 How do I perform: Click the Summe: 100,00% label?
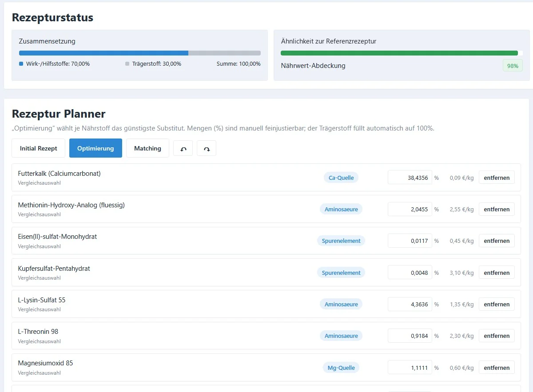click(239, 63)
